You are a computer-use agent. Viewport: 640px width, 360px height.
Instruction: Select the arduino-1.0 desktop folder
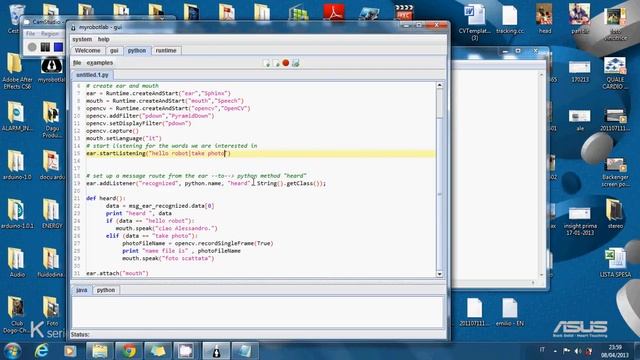16,165
